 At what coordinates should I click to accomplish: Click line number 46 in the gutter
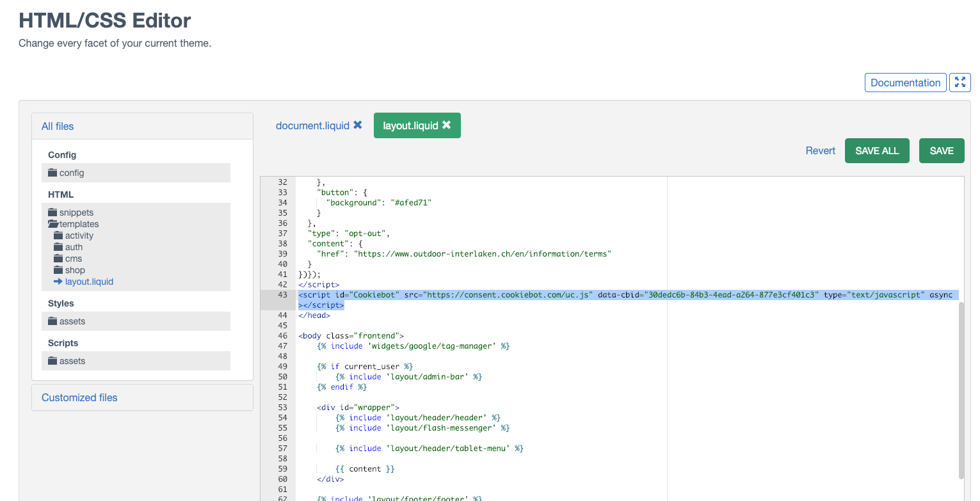[283, 336]
